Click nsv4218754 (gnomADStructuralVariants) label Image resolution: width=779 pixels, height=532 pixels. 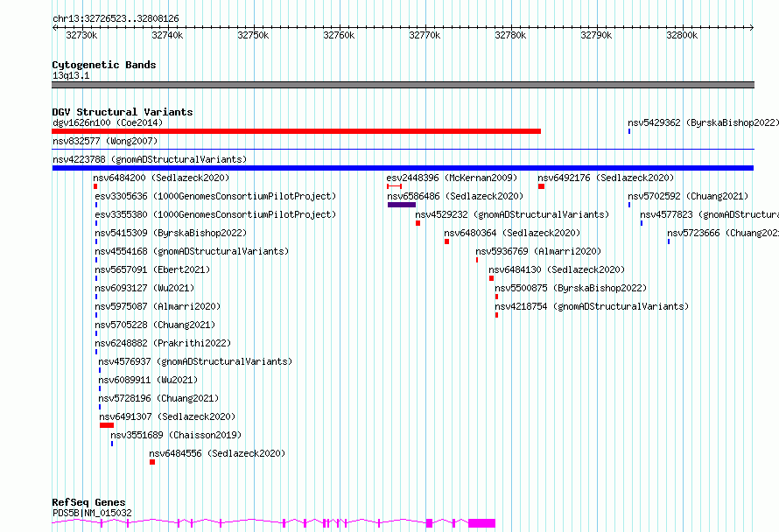(x=591, y=306)
